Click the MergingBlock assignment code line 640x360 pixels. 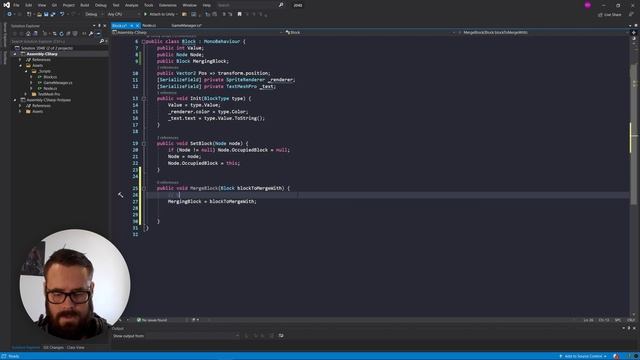[212, 202]
